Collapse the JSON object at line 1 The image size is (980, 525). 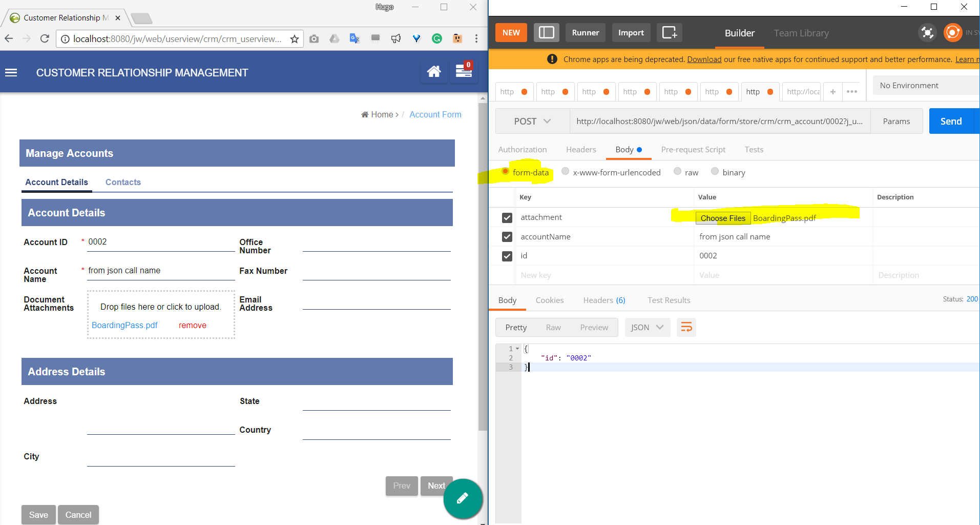pyautogui.click(x=517, y=349)
